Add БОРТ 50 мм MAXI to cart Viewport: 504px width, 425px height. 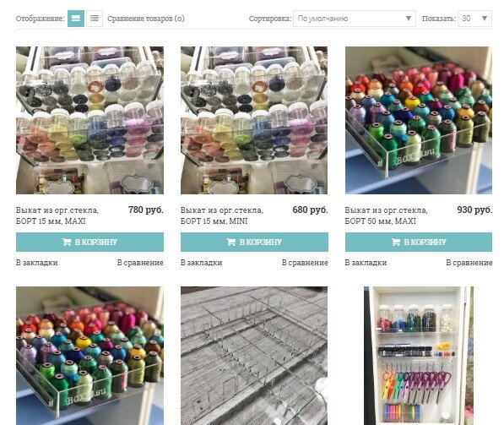[419, 242]
